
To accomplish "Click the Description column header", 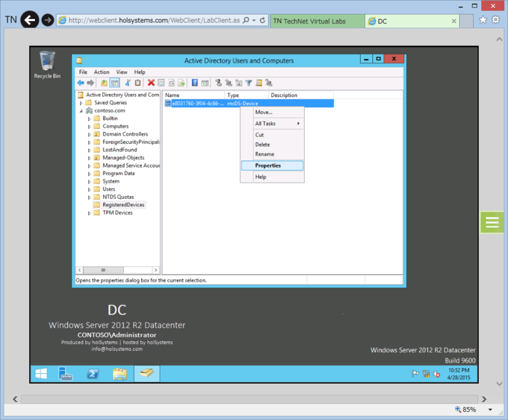I will pos(301,95).
